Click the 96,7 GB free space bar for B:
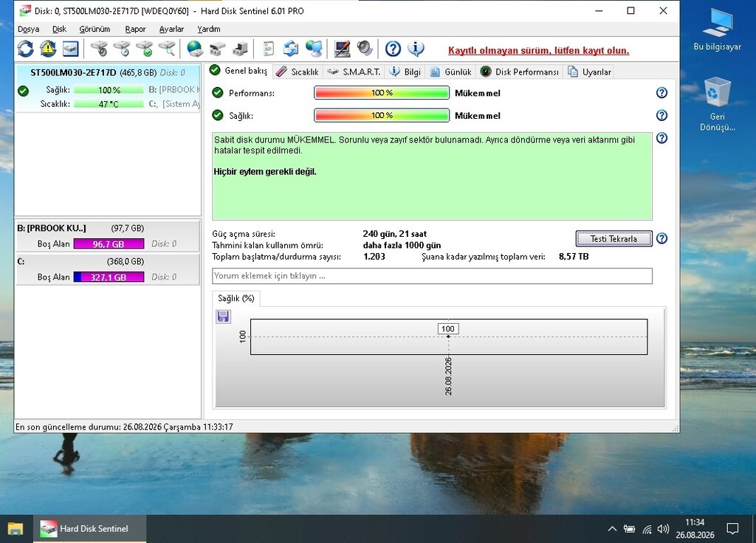The width and height of the screenshot is (756, 543). (x=109, y=243)
